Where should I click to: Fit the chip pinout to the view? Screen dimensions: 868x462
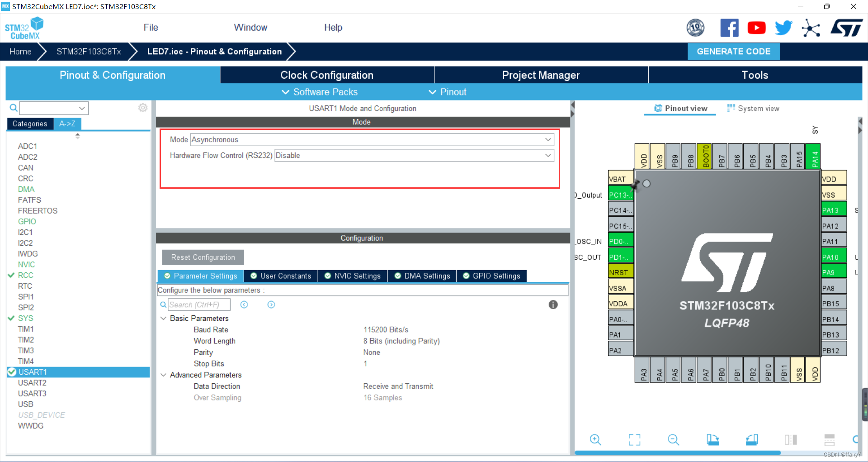click(x=634, y=440)
